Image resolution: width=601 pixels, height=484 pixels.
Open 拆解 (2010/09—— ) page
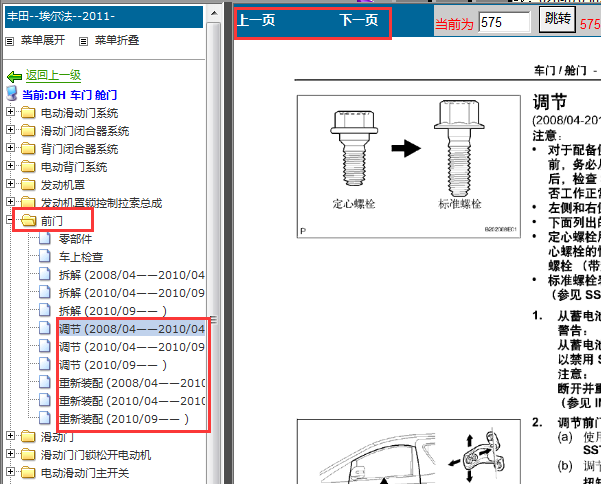[113, 311]
